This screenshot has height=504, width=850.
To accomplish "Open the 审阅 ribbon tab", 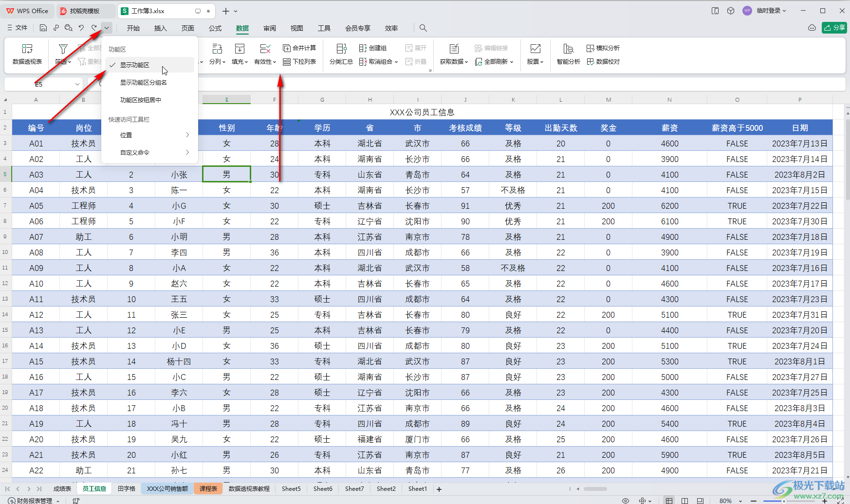I will [270, 28].
